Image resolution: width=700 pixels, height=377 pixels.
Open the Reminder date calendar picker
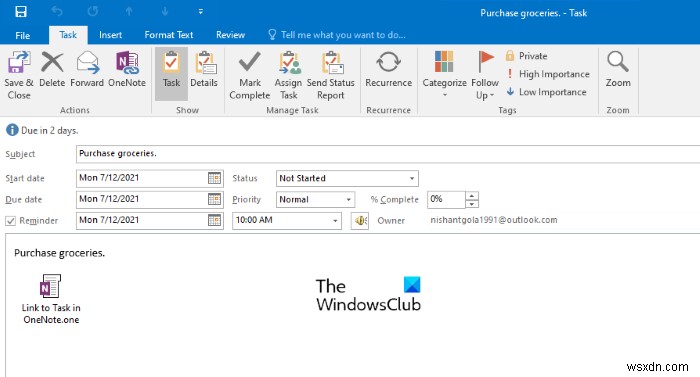coord(214,220)
